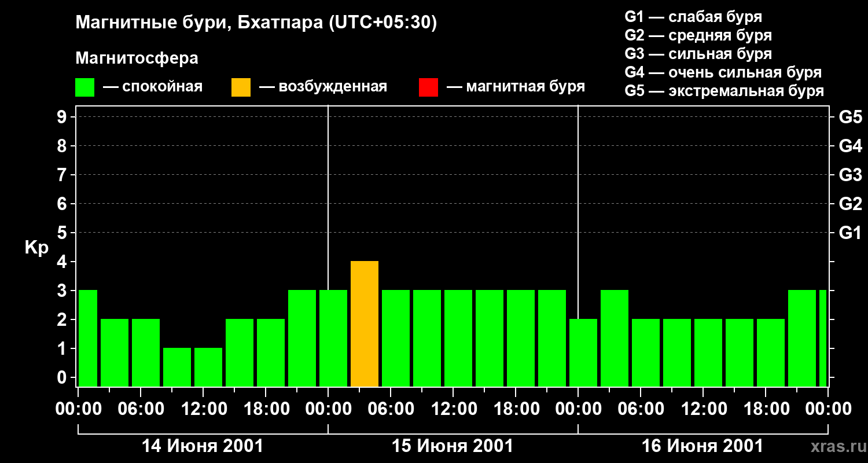
Task: Click the green 'спокойная' legend swatch
Action: (x=84, y=87)
